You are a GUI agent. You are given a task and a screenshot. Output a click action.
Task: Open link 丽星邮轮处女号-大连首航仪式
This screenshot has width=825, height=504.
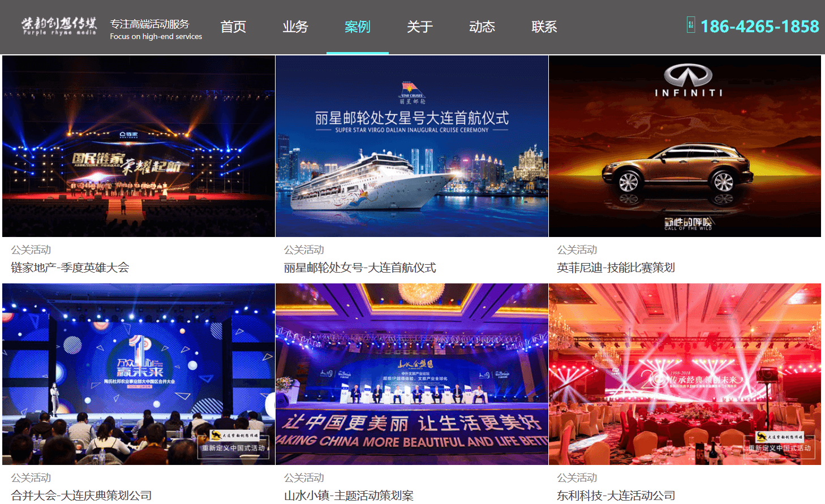pos(360,268)
